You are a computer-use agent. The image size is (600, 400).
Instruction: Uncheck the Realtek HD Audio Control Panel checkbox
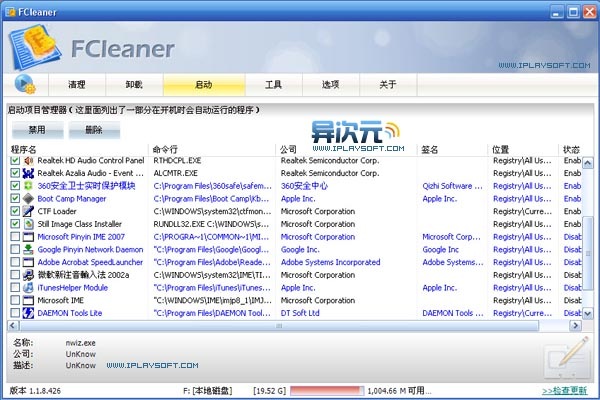[14, 160]
